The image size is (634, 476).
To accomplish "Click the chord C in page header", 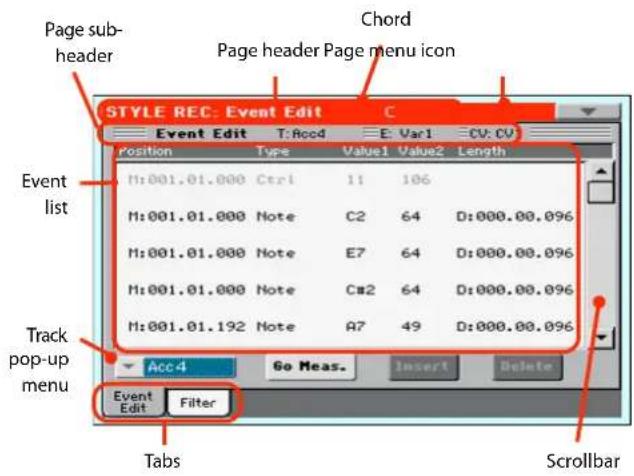I will 389,112.
